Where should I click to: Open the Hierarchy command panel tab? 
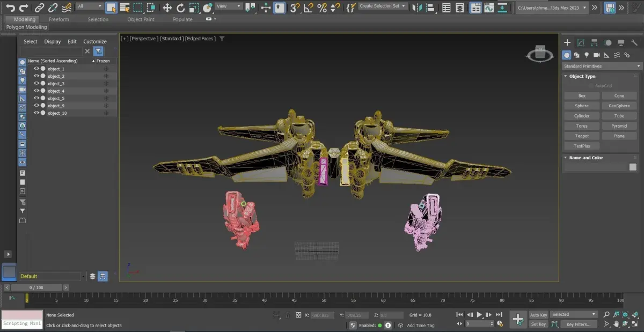[594, 42]
